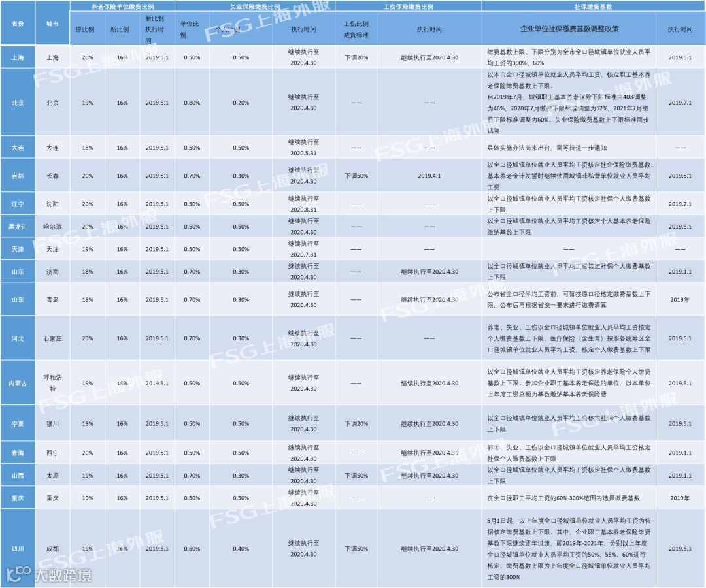The image size is (706, 588).
Task: Select the 吉林 province cell
Action: tap(18, 176)
